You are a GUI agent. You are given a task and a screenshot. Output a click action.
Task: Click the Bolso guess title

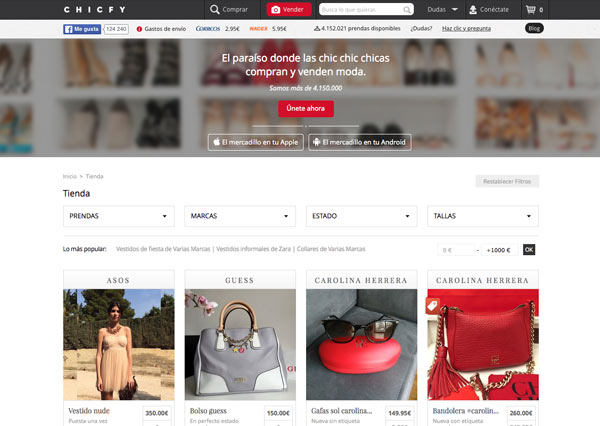208,411
